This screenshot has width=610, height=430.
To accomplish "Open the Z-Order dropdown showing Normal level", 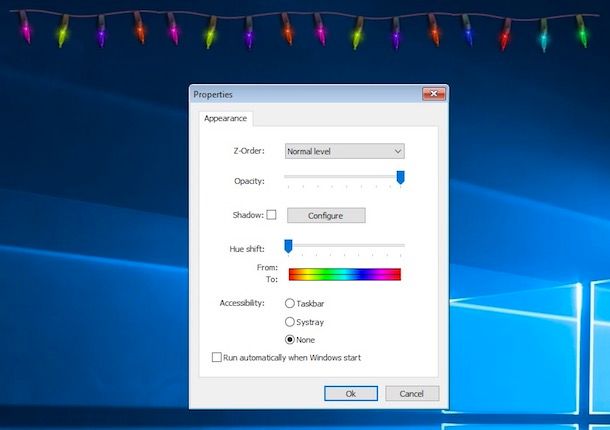I will click(x=344, y=151).
